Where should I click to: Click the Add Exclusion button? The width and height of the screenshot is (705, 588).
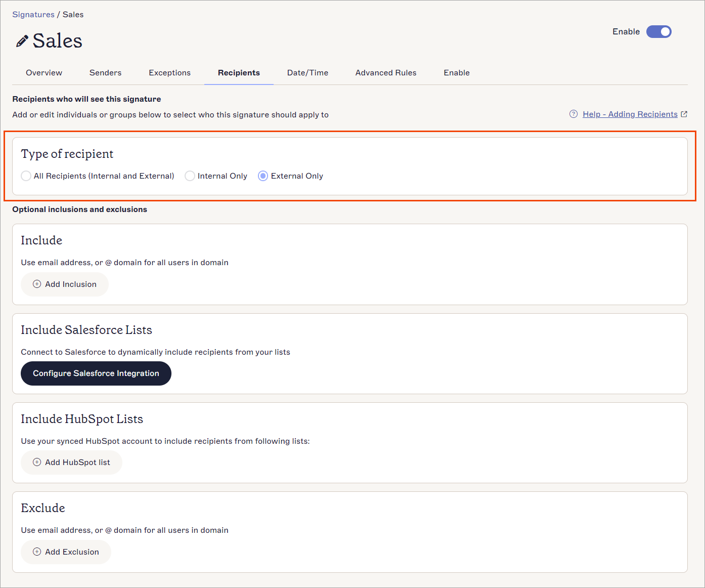[x=66, y=552]
